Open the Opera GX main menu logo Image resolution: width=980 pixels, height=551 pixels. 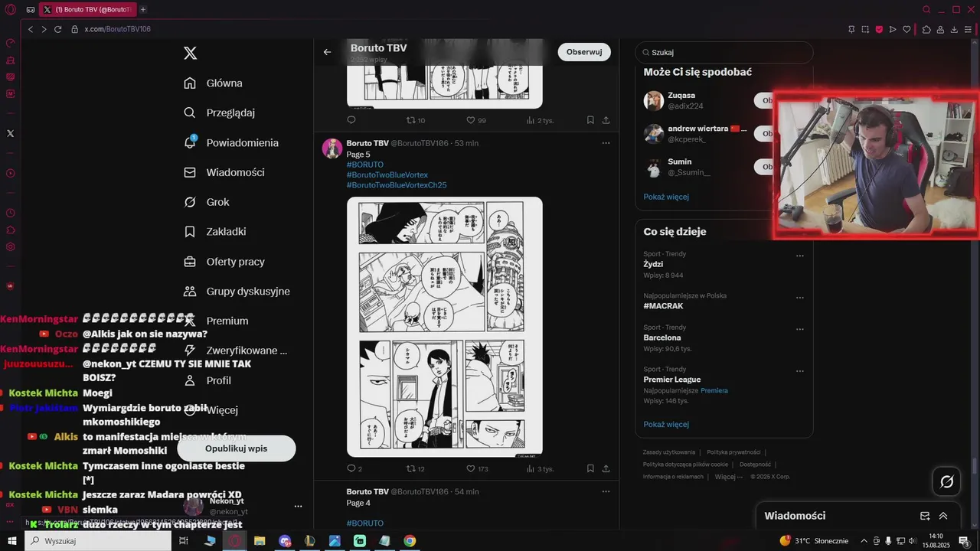[11, 9]
